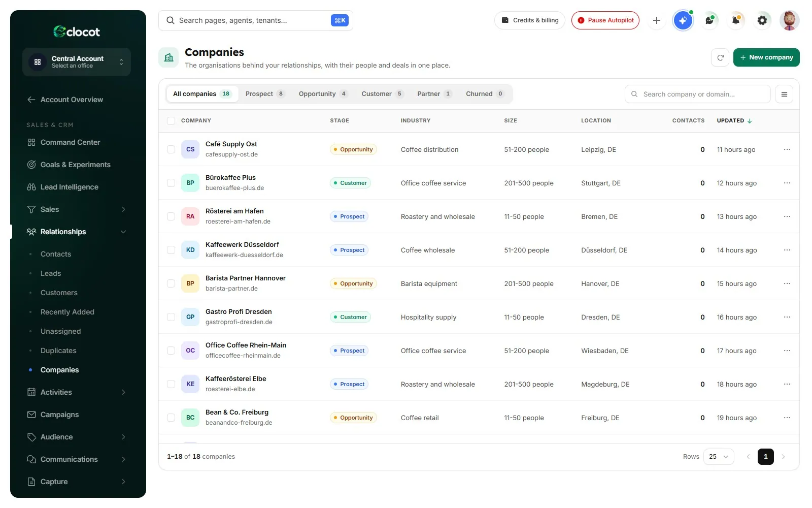Open the AI assistant sparkle icon
The height and width of the screenshot is (508, 812).
683,20
